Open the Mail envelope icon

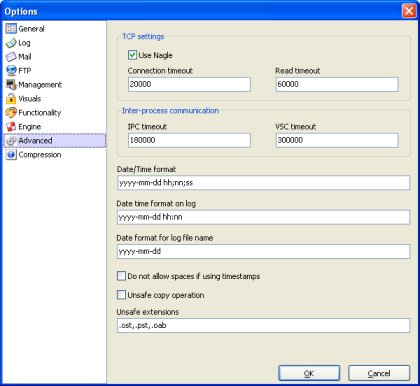click(x=11, y=57)
